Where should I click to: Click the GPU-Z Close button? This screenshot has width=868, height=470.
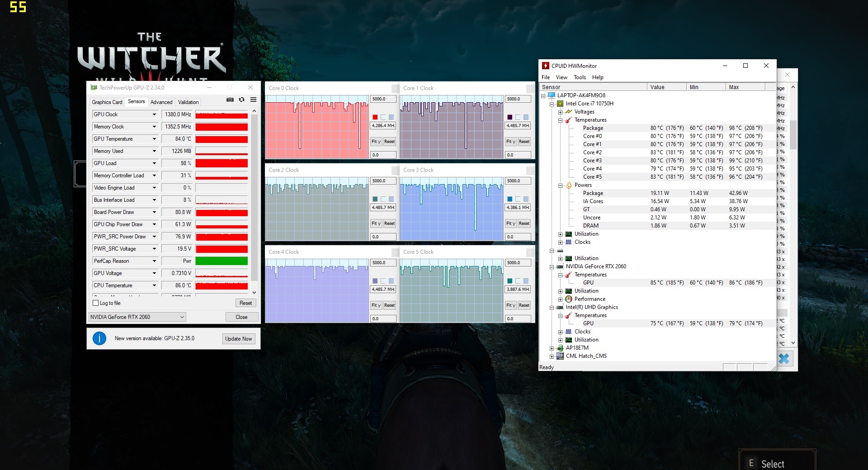pyautogui.click(x=241, y=317)
